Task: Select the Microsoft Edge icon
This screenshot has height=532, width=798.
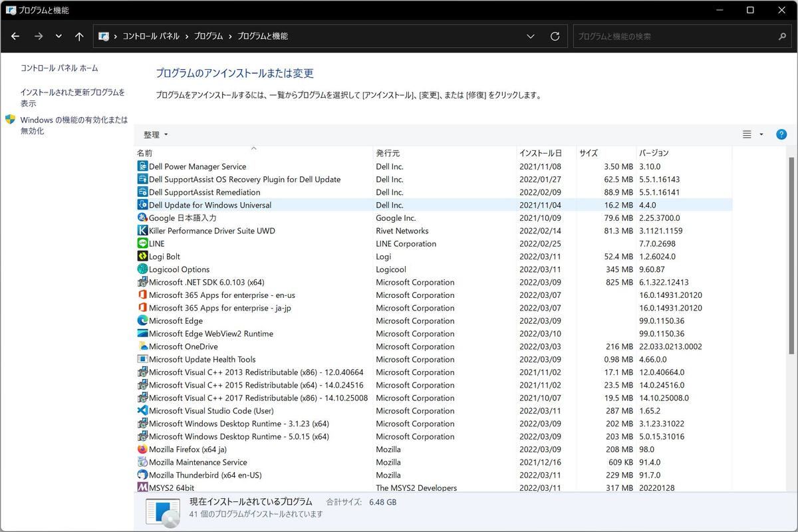Action: click(142, 321)
